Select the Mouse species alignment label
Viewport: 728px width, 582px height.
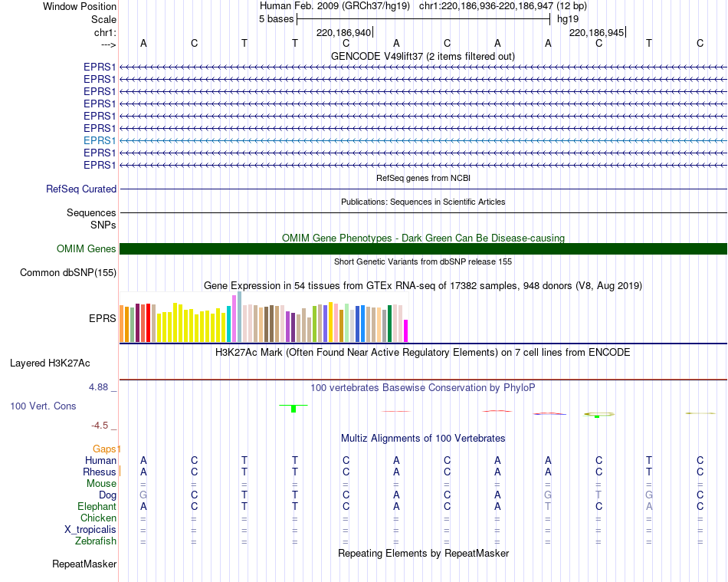(x=101, y=484)
